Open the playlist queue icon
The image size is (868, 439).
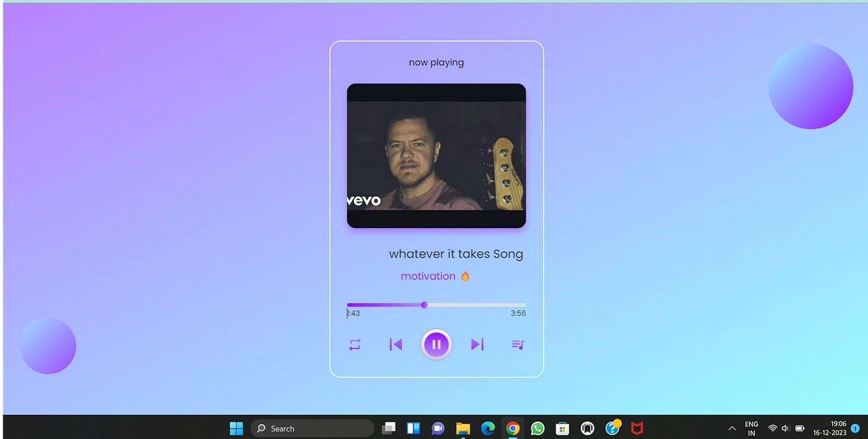tap(518, 345)
